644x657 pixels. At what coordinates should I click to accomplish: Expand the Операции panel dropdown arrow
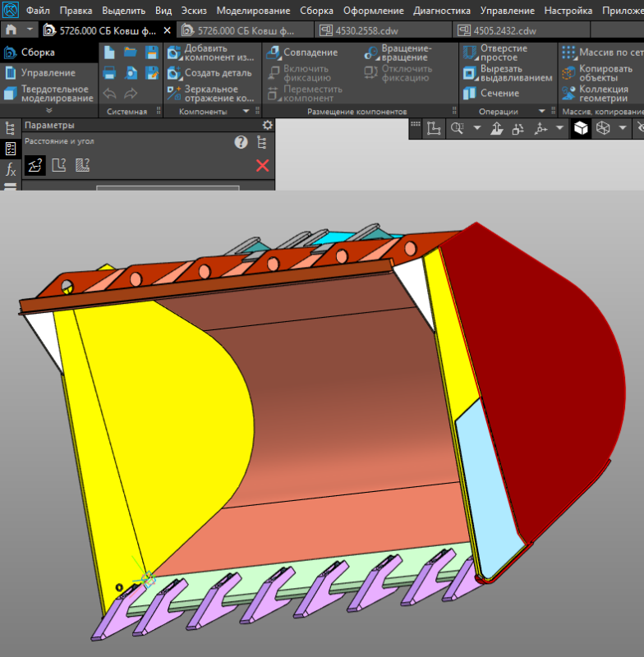coord(542,112)
